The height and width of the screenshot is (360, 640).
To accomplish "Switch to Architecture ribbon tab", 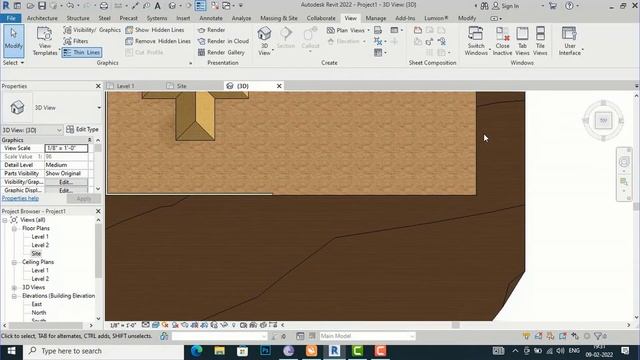I will pos(42,18).
